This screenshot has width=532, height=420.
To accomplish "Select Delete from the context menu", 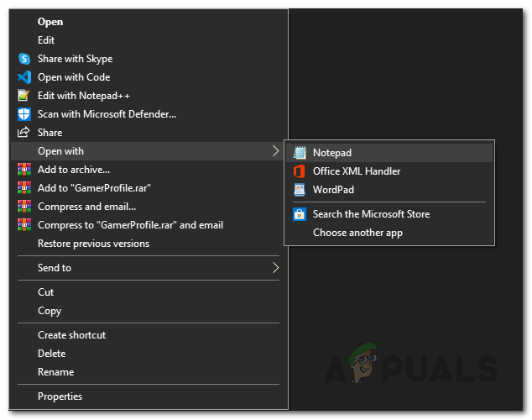I will pos(51,354).
